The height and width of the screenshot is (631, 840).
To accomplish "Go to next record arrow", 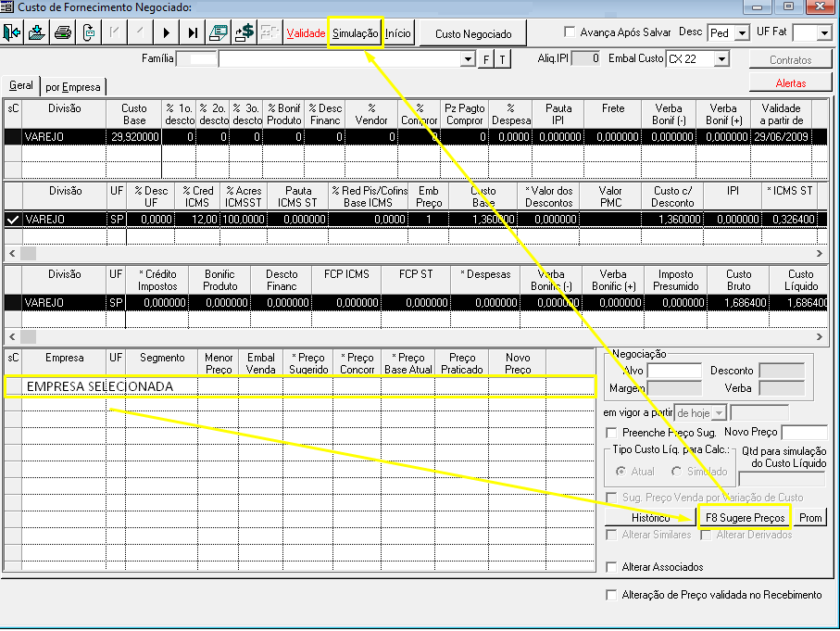I will click(x=166, y=32).
